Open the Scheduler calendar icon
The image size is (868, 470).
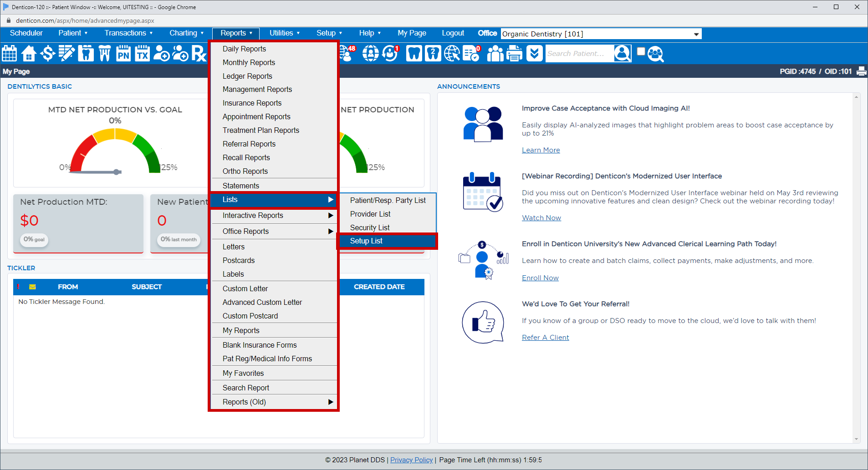(9, 53)
